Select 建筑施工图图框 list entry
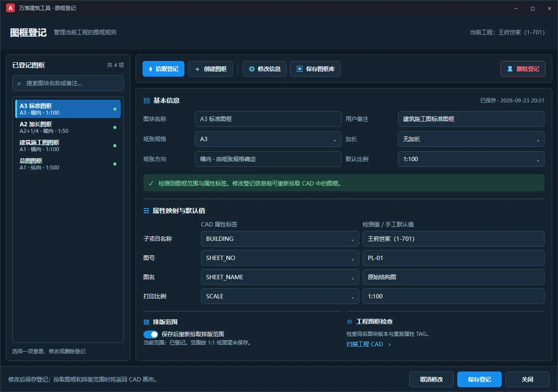 coord(68,145)
